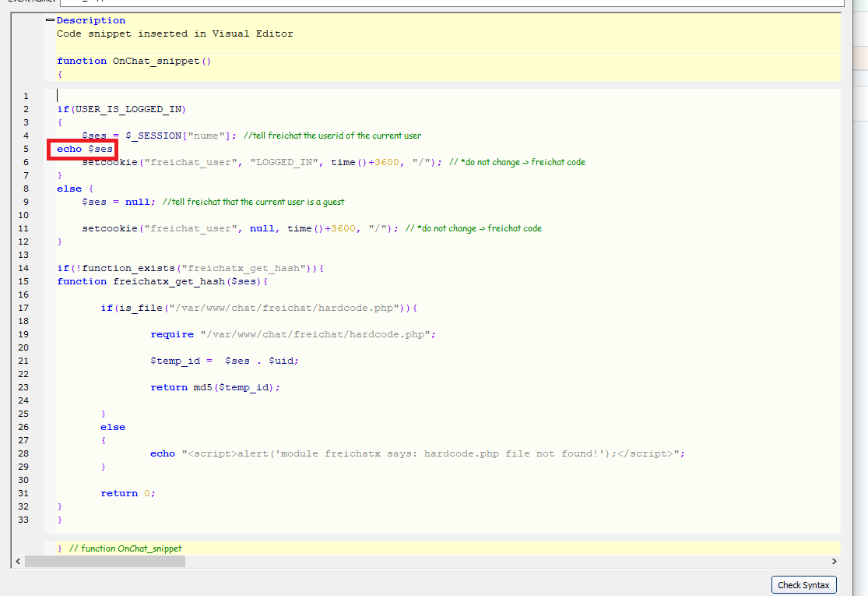Screen dimensions: 868x596
Task: Click the Event name input field
Action: pos(452,2)
